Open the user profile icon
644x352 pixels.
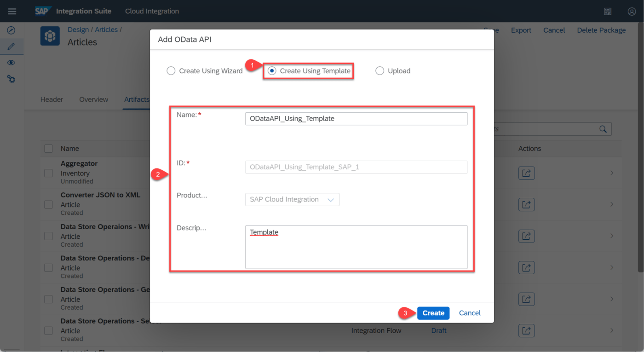(632, 12)
